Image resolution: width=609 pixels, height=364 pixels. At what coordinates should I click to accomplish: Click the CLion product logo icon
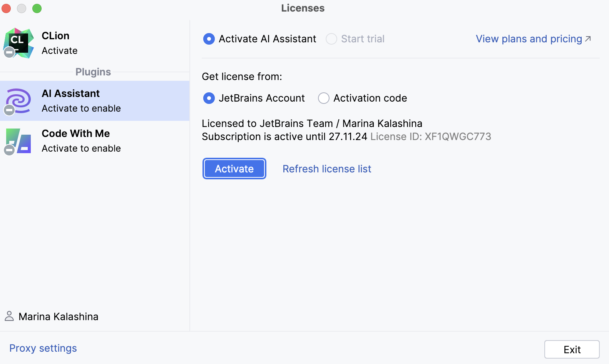point(18,43)
